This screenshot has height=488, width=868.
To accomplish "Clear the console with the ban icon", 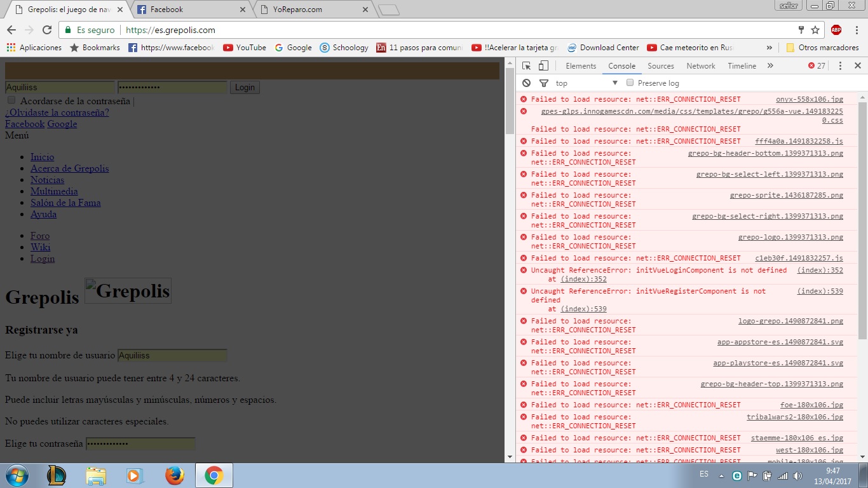I will (x=526, y=83).
